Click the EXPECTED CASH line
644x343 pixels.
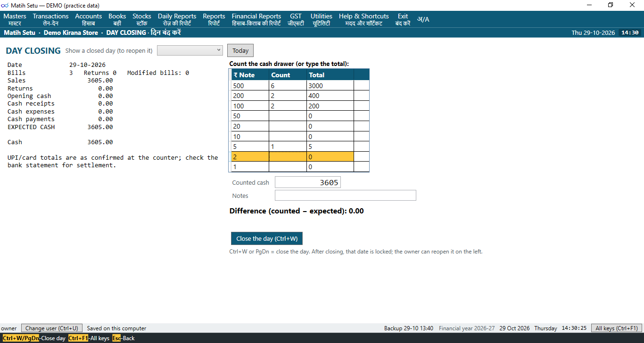point(60,127)
